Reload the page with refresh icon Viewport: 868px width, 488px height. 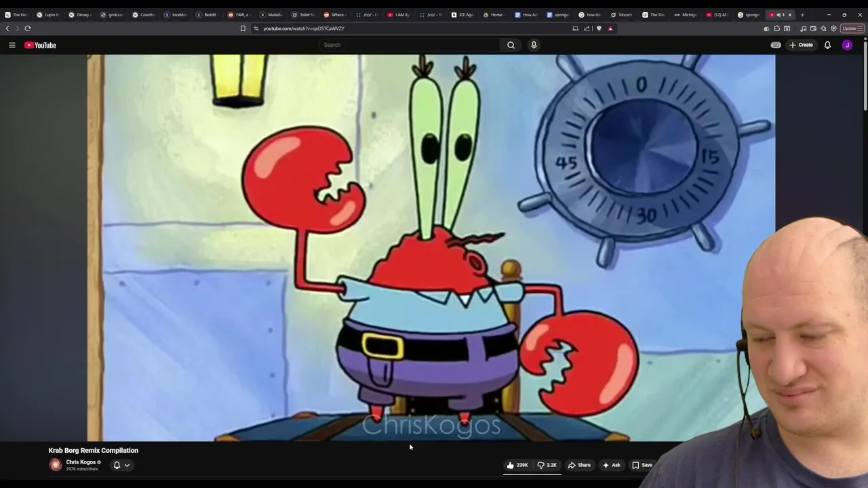[x=28, y=28]
